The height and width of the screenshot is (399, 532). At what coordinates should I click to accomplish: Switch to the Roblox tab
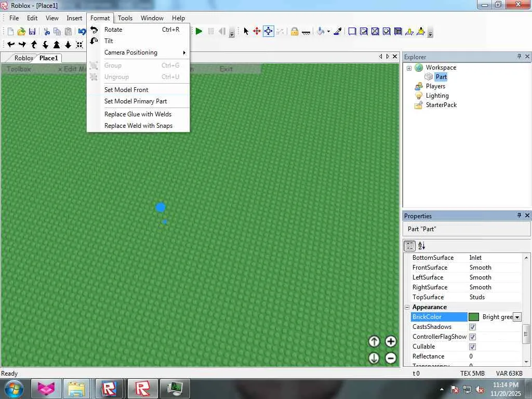click(23, 58)
